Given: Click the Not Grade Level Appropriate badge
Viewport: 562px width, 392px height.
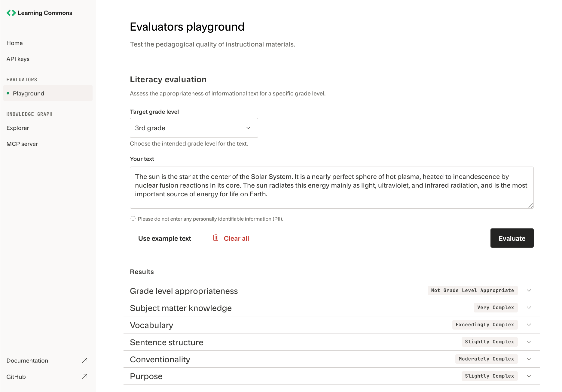Looking at the screenshot, I should 472,290.
